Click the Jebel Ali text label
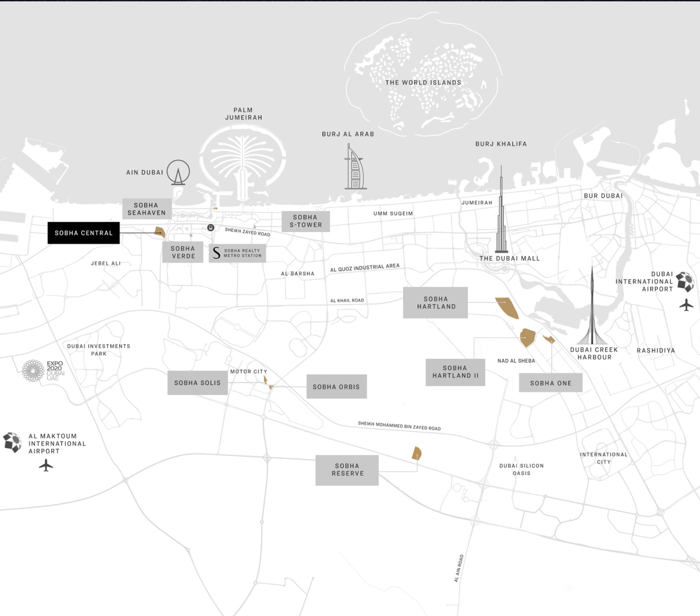700x616 pixels. (x=106, y=263)
